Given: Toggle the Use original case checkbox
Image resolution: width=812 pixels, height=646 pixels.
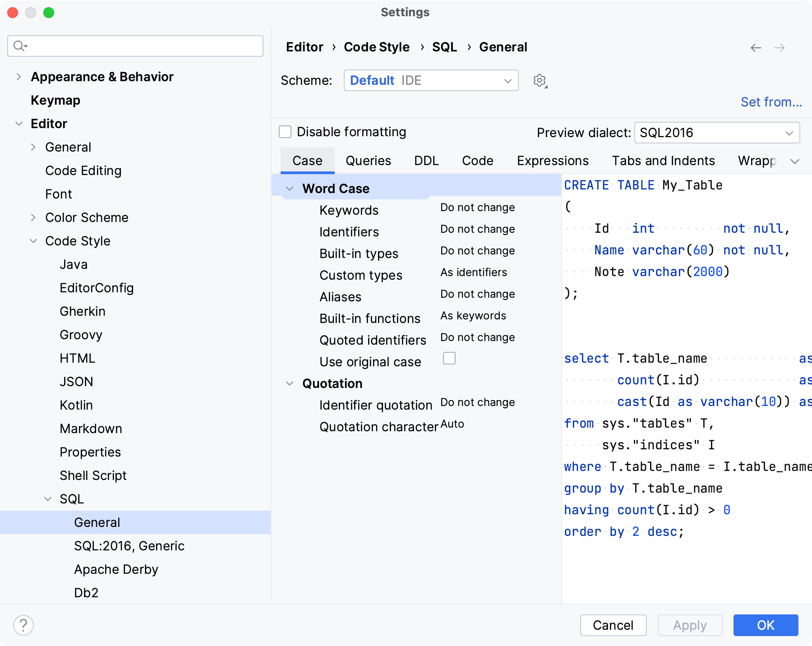Looking at the screenshot, I should [449, 358].
